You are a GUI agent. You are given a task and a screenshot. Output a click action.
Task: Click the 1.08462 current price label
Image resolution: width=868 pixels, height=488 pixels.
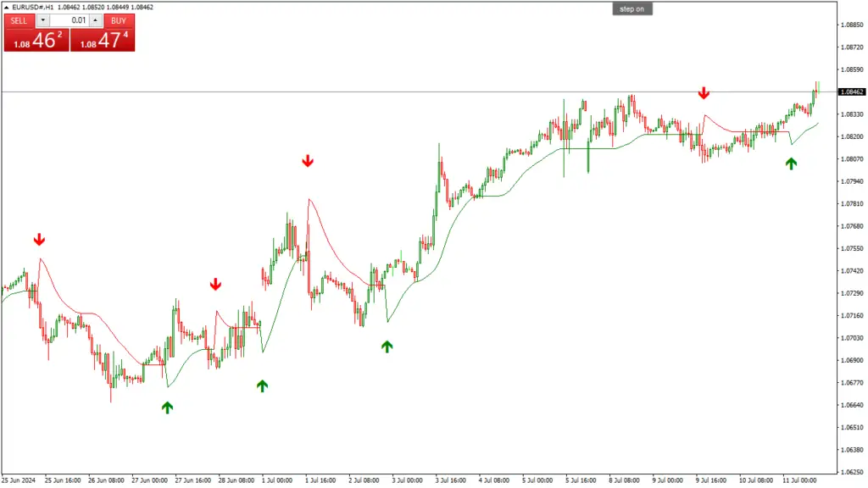click(850, 91)
